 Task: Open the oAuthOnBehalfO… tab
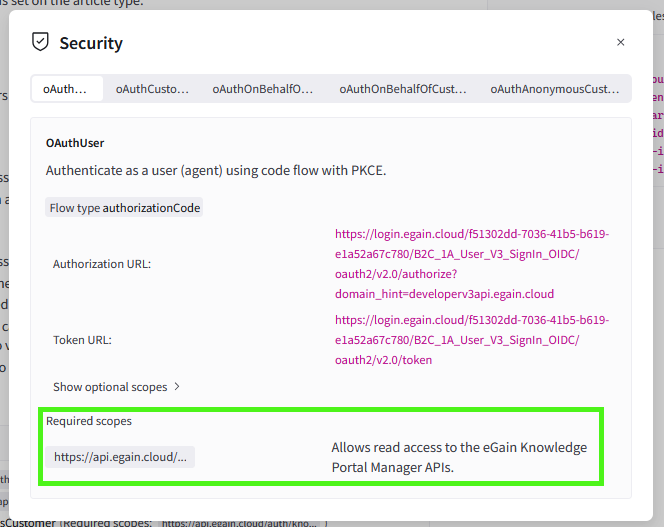(263, 89)
